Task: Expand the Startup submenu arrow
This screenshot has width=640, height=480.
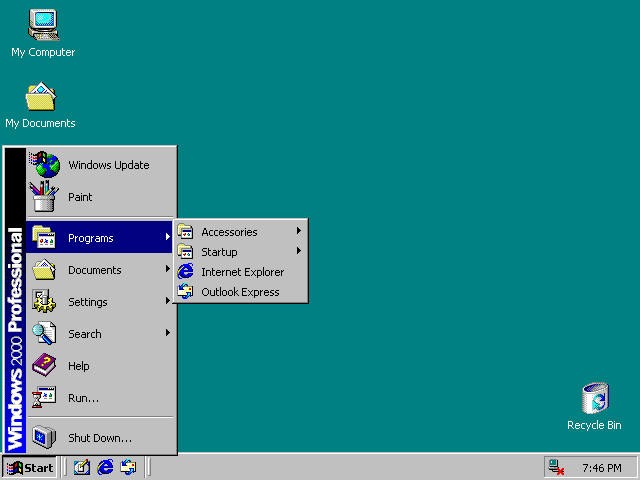Action: (299, 251)
